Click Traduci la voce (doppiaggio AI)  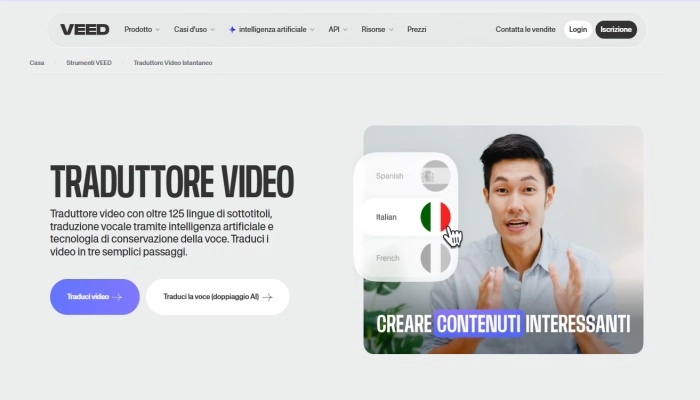click(217, 297)
